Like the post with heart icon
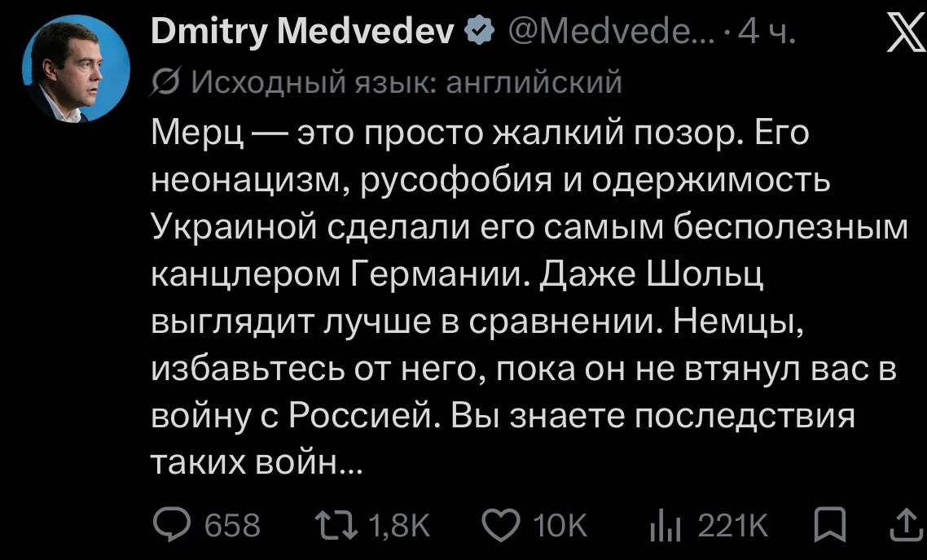The image size is (927, 560). point(501,525)
